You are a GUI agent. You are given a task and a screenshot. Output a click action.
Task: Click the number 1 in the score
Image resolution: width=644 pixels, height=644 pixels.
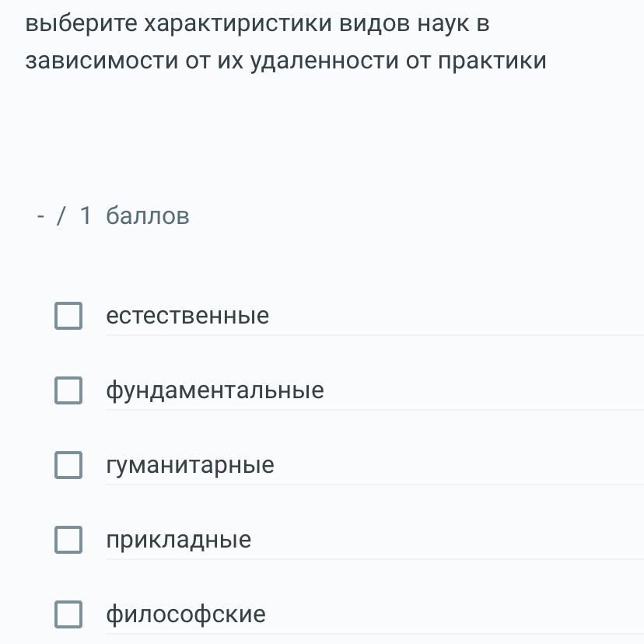tap(86, 216)
